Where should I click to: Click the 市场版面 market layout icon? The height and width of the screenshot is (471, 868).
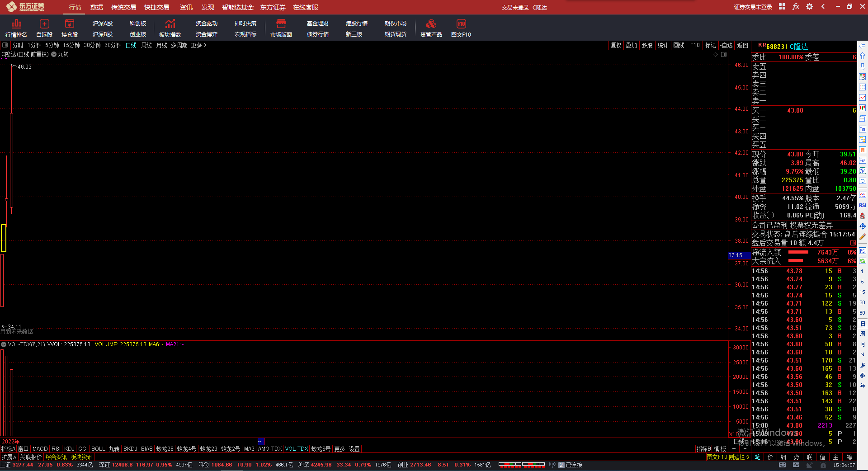(x=281, y=28)
